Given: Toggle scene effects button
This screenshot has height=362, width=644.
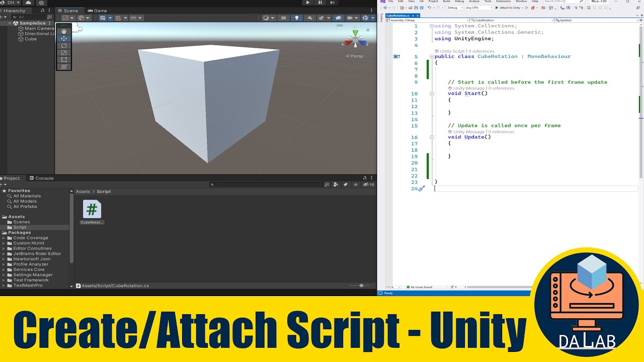Looking at the screenshot, I should tap(321, 18).
